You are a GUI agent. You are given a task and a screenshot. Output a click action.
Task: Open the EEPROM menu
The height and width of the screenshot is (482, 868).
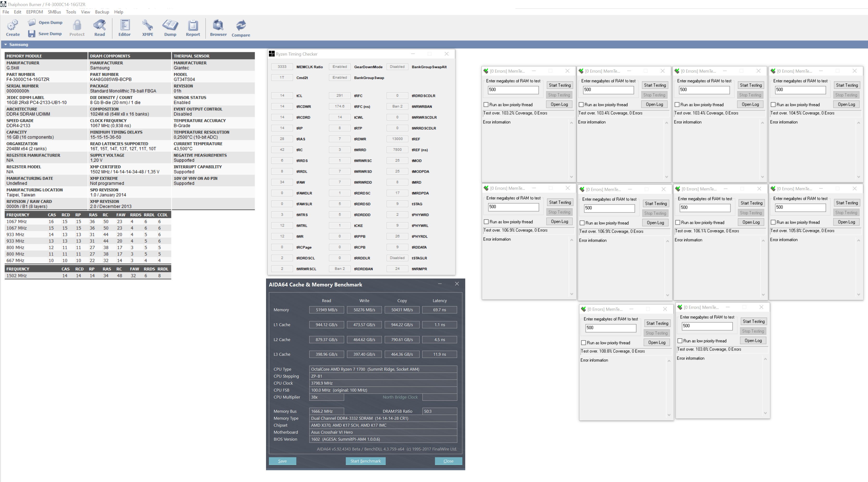[34, 12]
